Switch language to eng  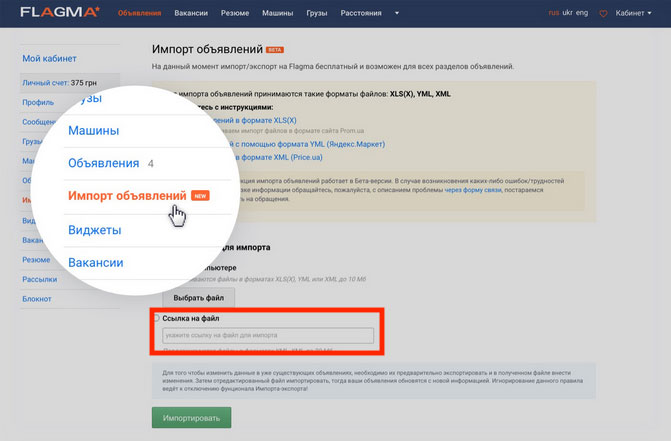tap(582, 13)
